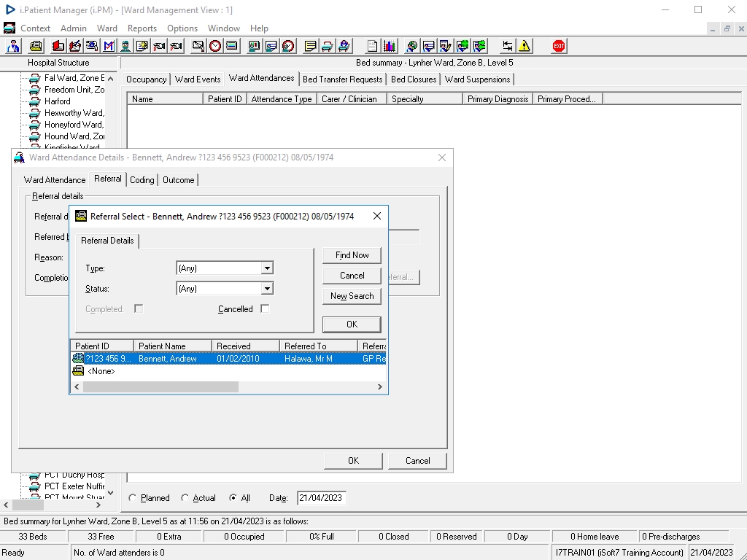Tick the Completed checkbox

point(139,309)
